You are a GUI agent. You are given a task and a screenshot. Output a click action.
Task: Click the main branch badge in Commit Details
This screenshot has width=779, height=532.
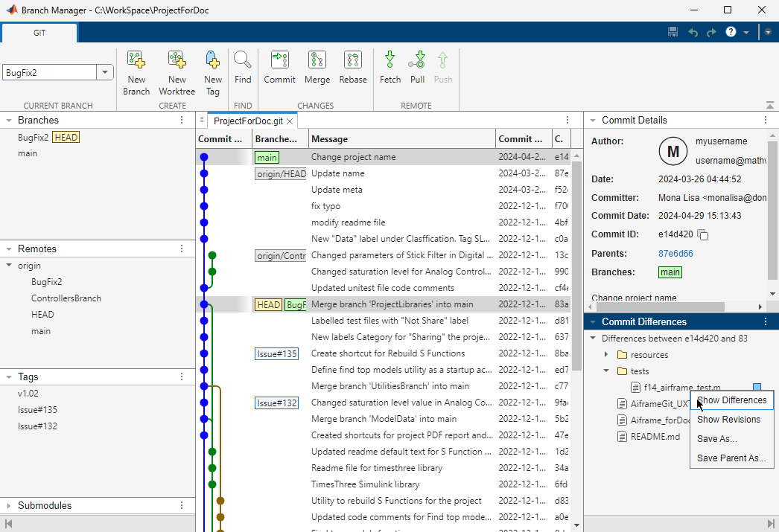[x=670, y=272]
